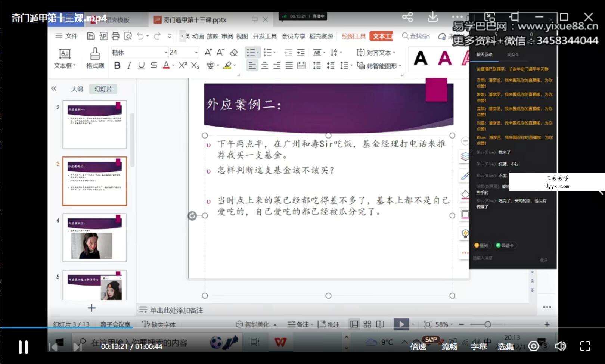Screen dimensions: 605x364
Task: Click the increase indent icon
Action: tap(301, 53)
